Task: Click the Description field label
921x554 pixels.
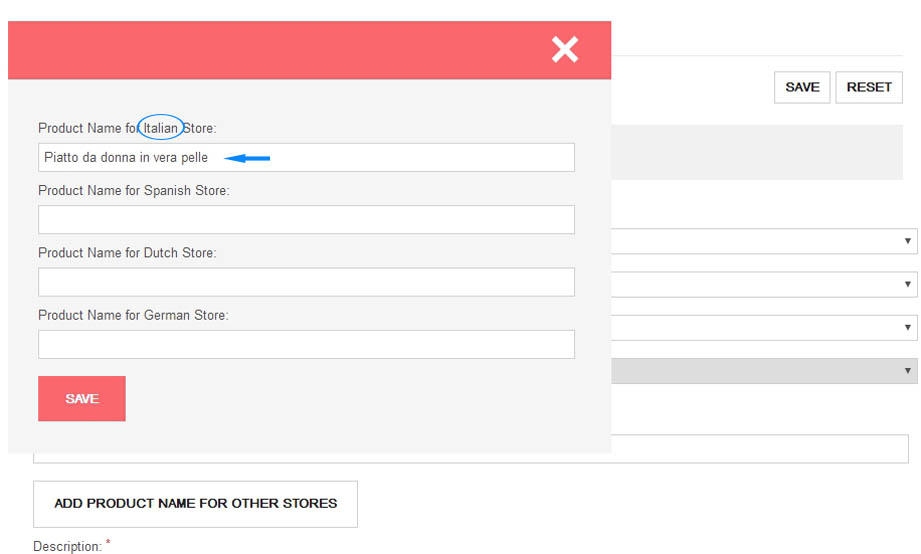Action: coord(67,546)
